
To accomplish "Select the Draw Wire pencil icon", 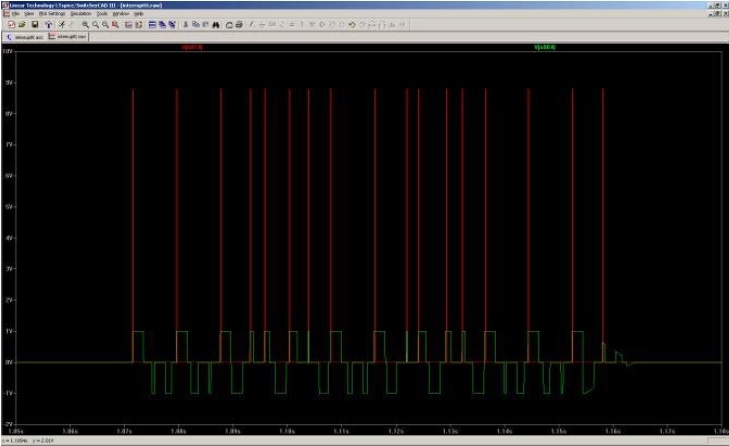I will 252,25.
